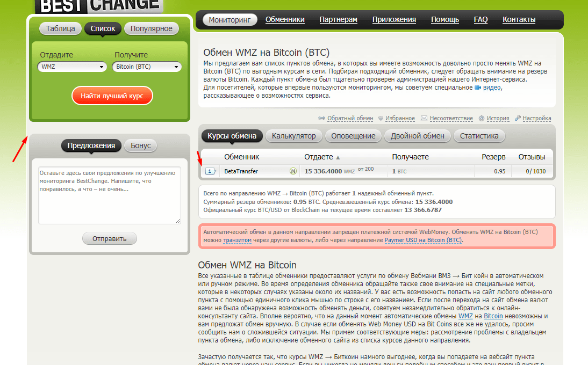Switch to the Популярное tab

152,29
